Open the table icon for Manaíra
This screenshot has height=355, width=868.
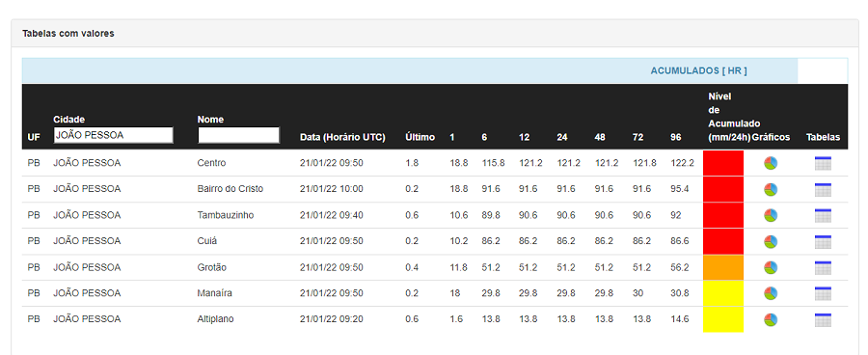coord(824,293)
